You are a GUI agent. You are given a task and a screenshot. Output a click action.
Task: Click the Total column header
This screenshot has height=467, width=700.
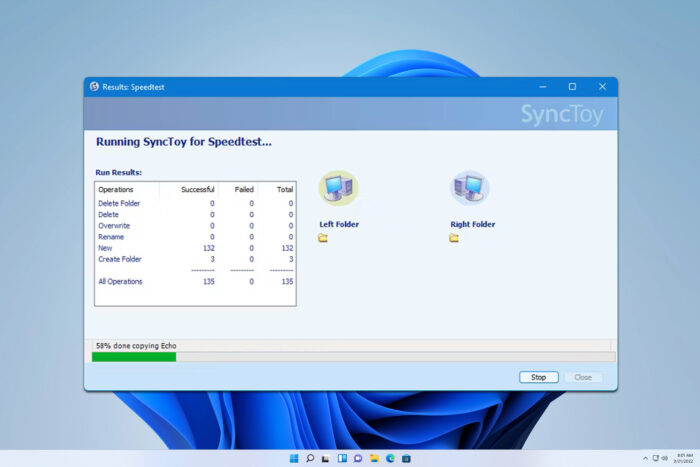[x=285, y=190]
